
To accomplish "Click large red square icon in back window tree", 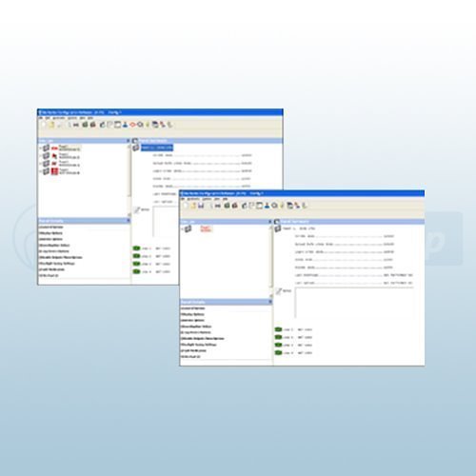I will [x=54, y=171].
